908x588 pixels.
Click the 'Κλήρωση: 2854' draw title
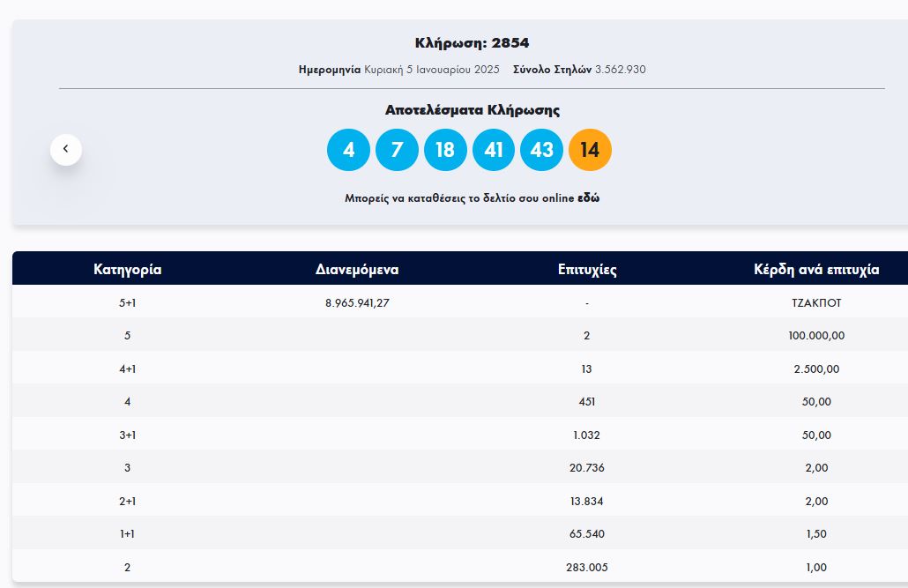click(472, 43)
